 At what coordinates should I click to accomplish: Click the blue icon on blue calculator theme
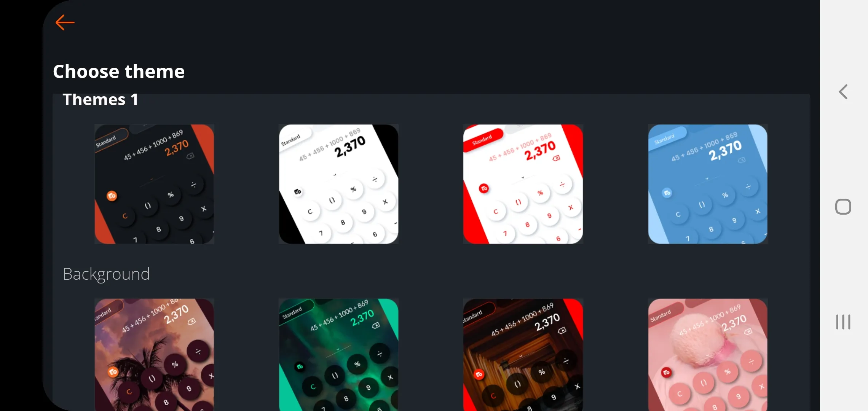tap(668, 194)
